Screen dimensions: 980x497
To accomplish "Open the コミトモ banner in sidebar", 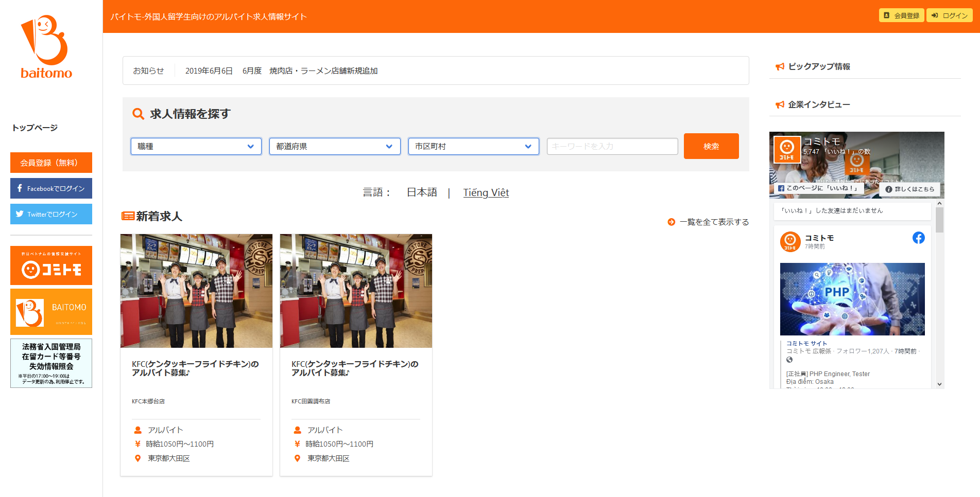I will (51, 265).
